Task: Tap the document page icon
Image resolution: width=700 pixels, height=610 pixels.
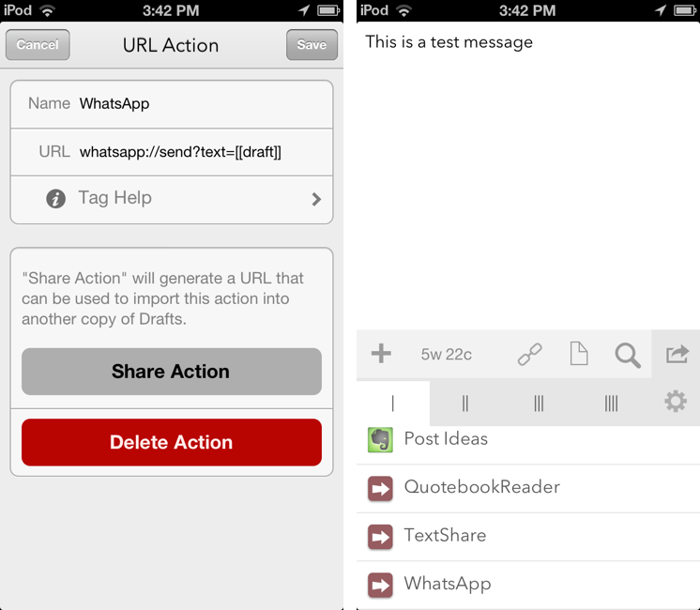Action: click(579, 354)
